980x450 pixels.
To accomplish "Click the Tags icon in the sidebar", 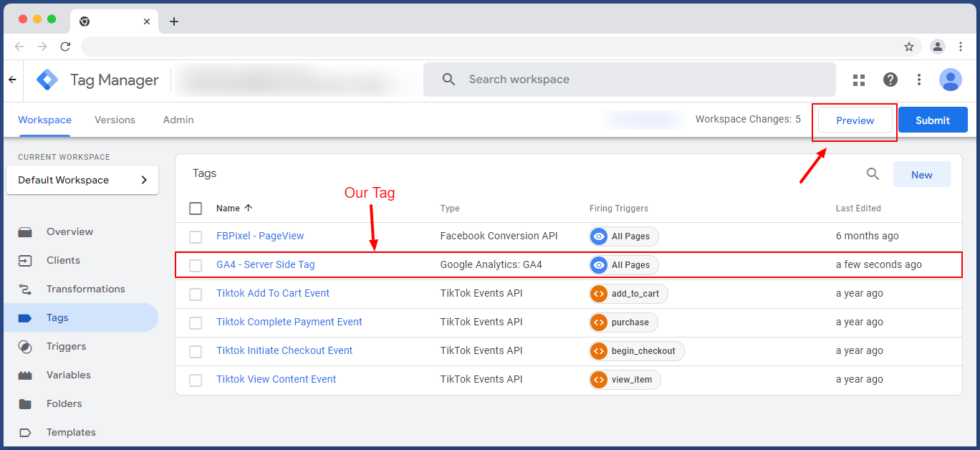I will tap(25, 317).
